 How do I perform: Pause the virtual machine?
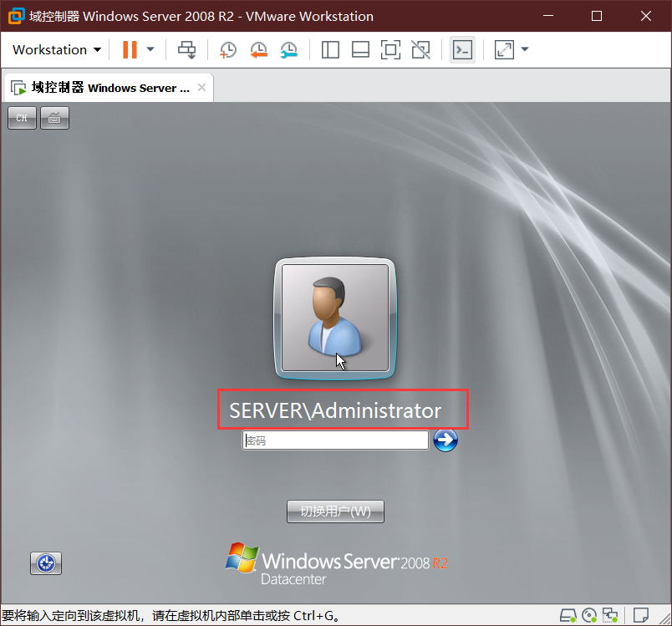pos(130,49)
